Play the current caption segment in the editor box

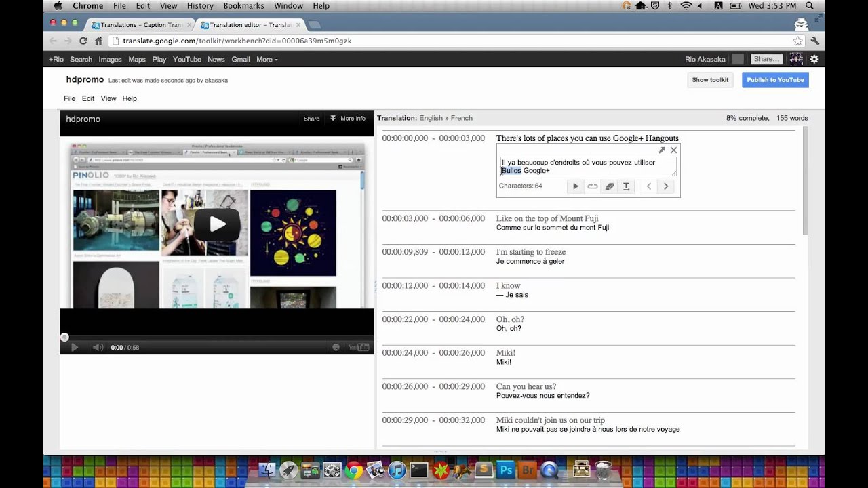coord(575,186)
